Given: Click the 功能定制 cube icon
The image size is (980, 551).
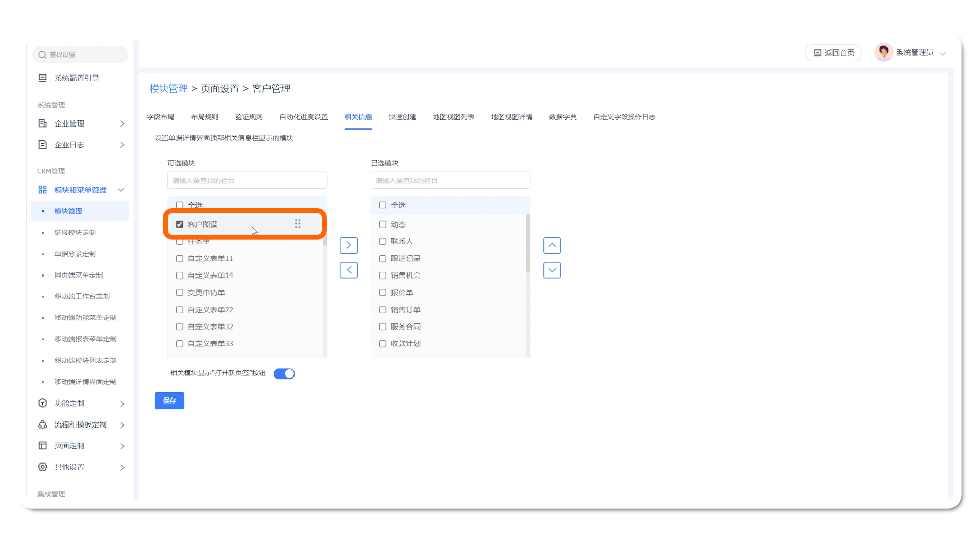Looking at the screenshot, I should pyautogui.click(x=43, y=403).
